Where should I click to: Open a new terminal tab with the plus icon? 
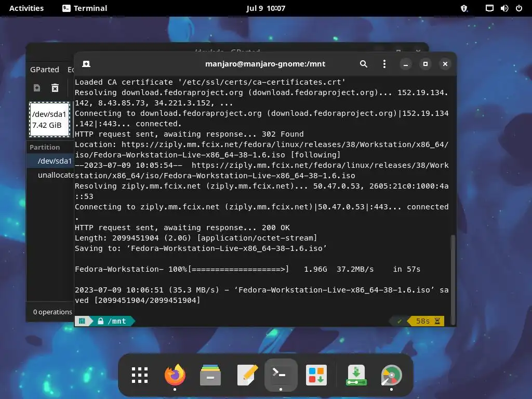point(86,64)
